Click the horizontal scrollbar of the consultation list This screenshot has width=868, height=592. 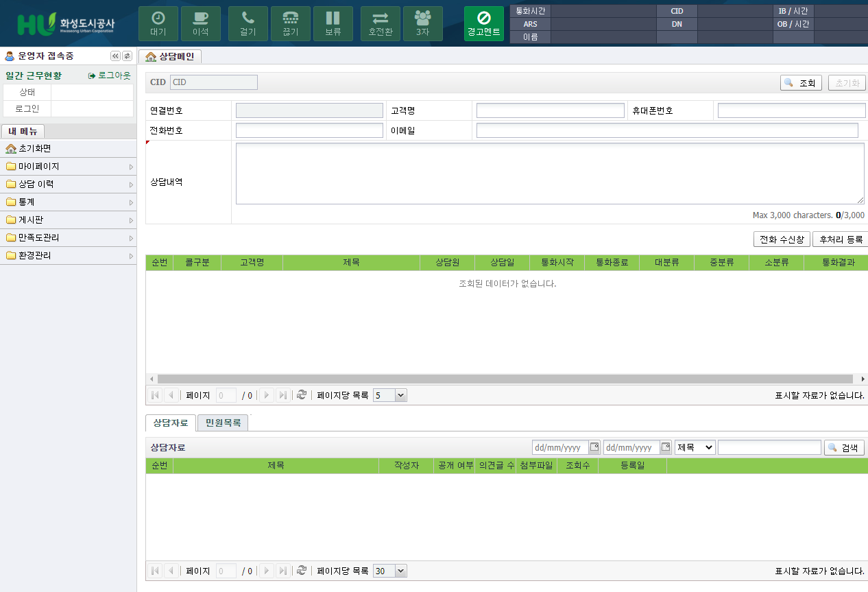pos(505,379)
